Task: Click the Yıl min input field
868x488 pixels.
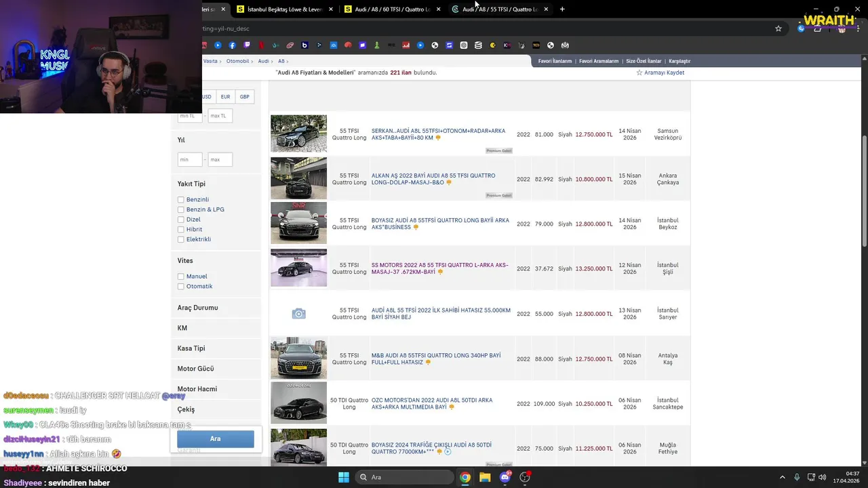Action: click(190, 160)
